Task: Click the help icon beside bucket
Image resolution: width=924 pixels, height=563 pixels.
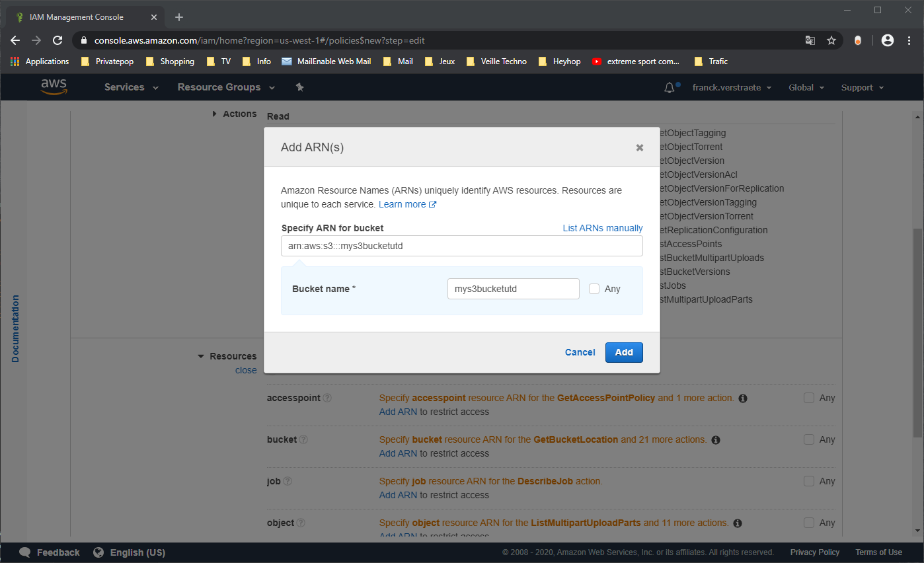Action: (304, 439)
